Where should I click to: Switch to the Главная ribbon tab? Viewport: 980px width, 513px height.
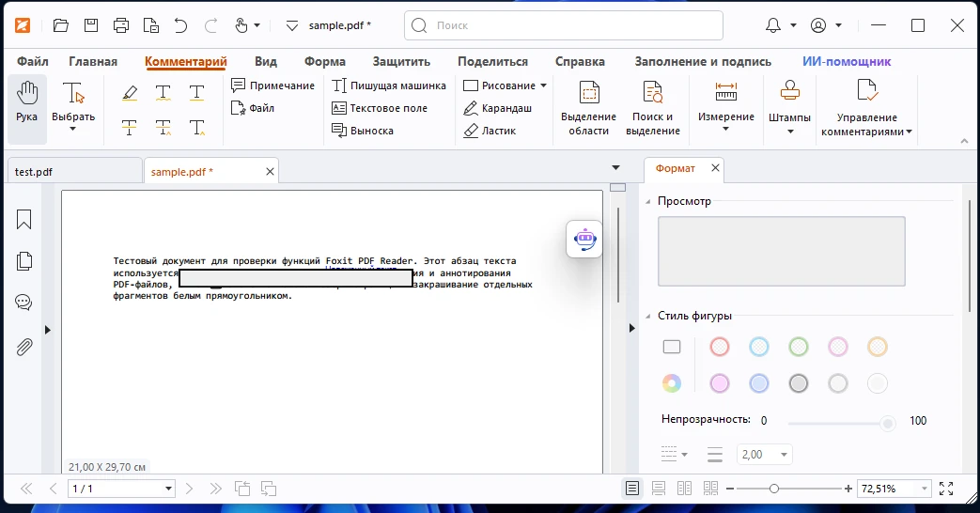93,61
